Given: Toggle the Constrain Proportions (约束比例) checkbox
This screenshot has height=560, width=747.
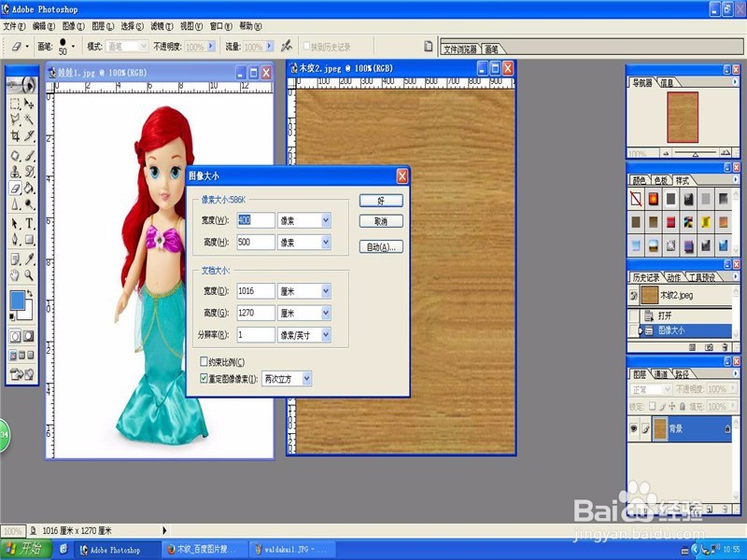Looking at the screenshot, I should [x=204, y=361].
